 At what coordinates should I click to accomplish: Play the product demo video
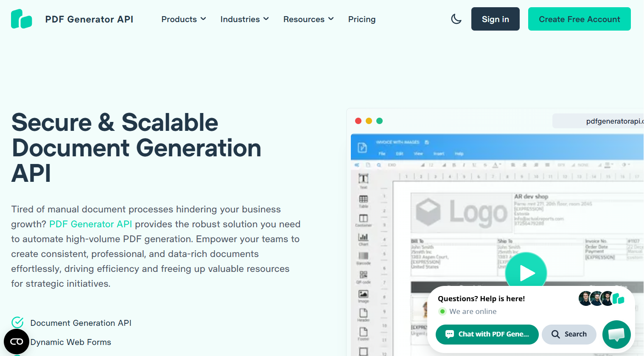pos(526,272)
